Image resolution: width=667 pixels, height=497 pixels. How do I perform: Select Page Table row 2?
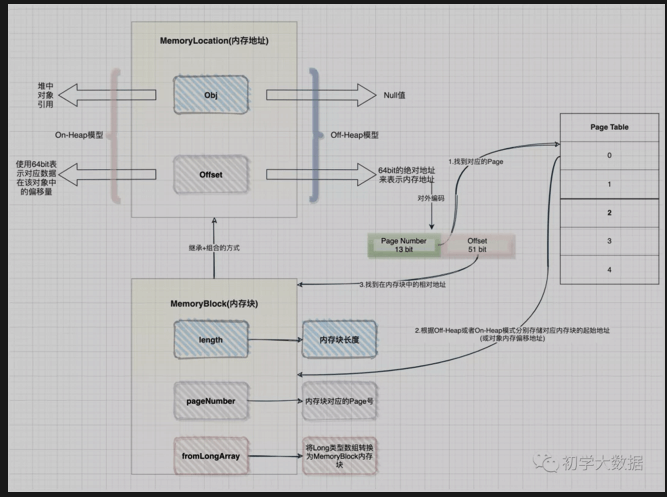tap(609, 213)
